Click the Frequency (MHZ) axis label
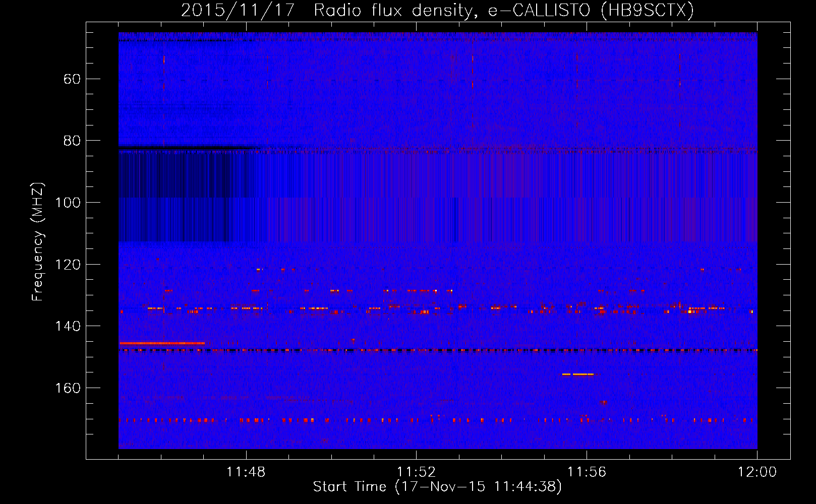 click(37, 242)
